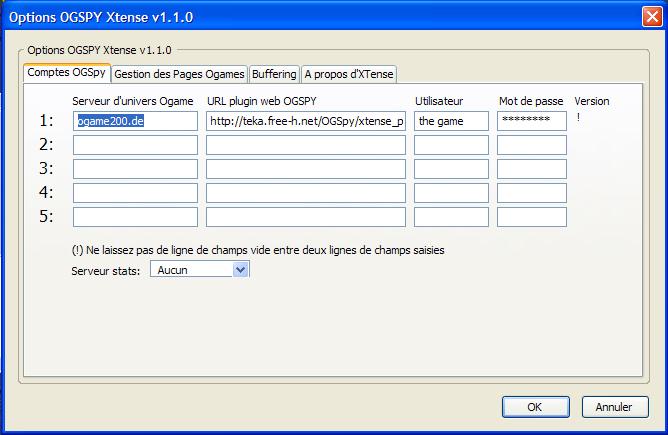Click the Mot de passe field in row 5
The image size is (668, 435).
coord(532,216)
